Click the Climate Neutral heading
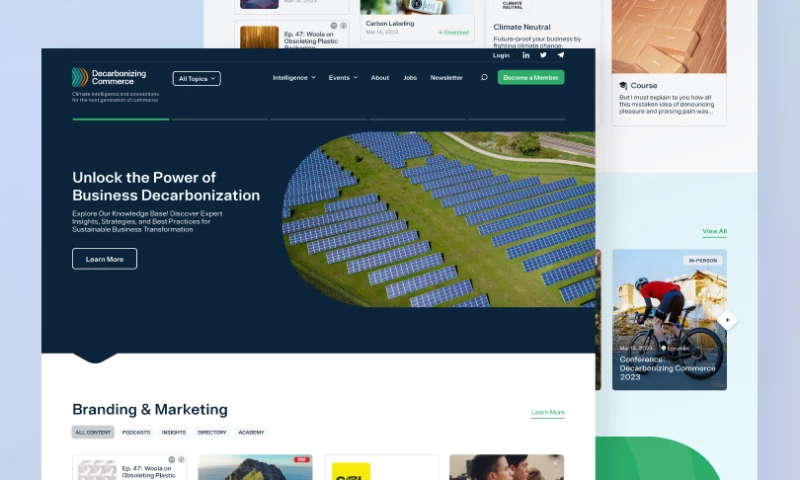Viewport: 800px width, 480px height. tap(522, 27)
